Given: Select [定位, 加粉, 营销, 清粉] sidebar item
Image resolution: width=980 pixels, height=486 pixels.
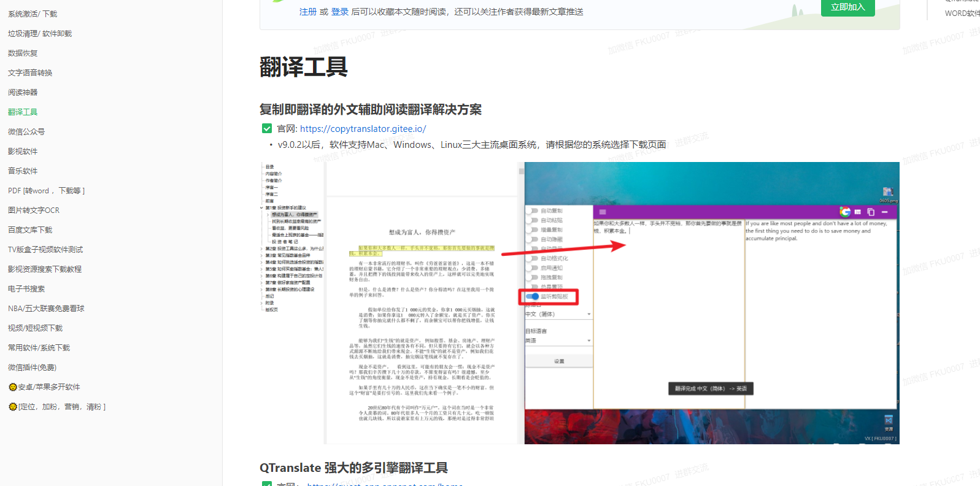Looking at the screenshot, I should point(57,406).
